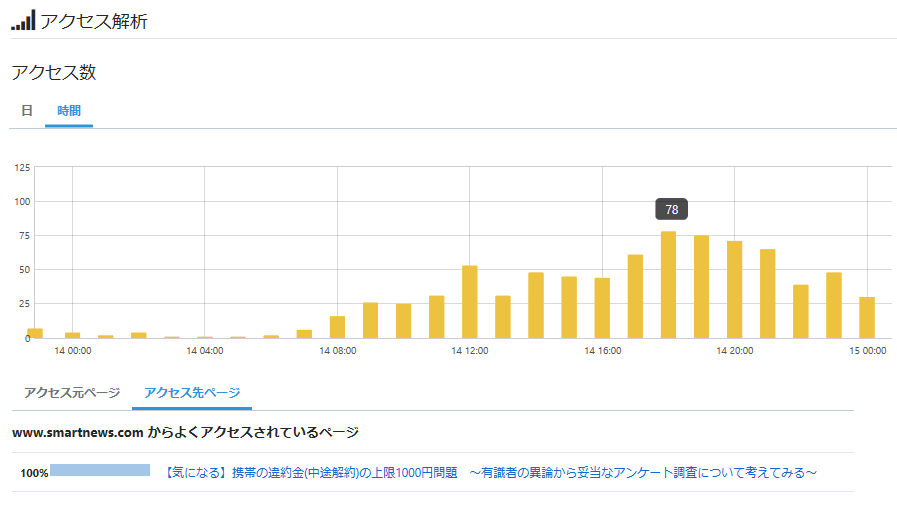Select the 時間 (hourly) tab
This screenshot has height=509, width=897.
coord(69,110)
